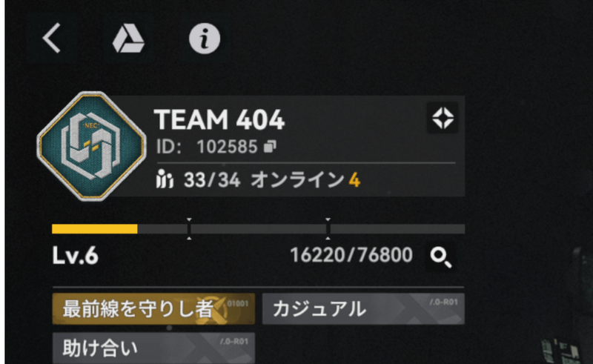Image resolution: width=593 pixels, height=364 pixels.
Task: Click the 16220/76800 experience counter
Action: point(351,256)
